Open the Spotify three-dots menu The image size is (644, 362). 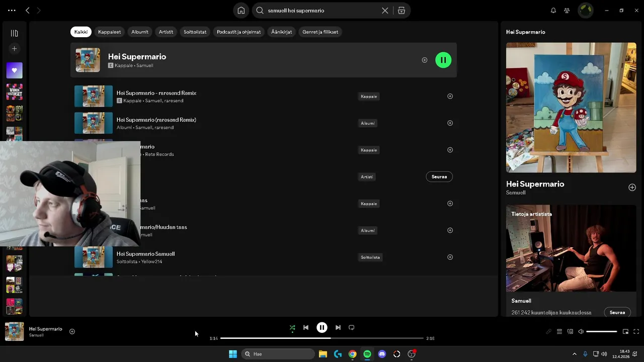coord(12,10)
